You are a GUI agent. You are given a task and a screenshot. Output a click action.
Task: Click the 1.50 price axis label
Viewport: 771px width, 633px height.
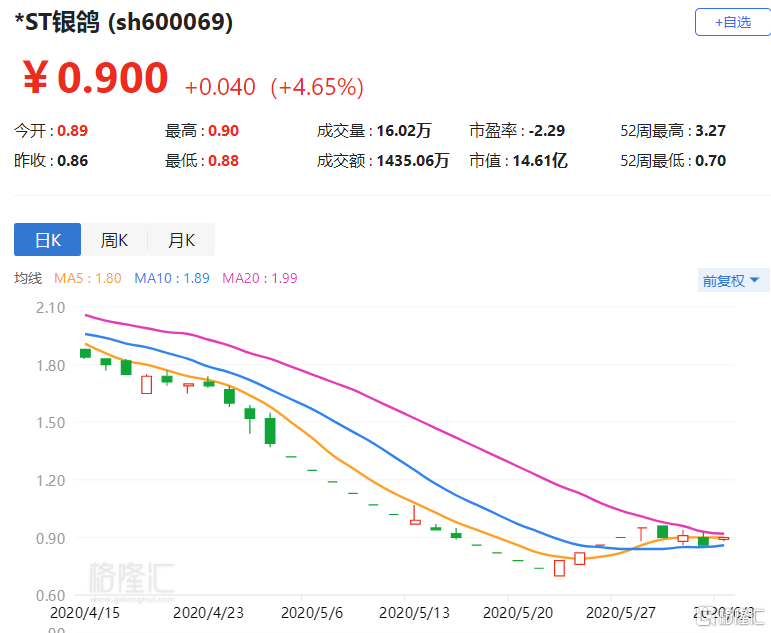[50, 423]
